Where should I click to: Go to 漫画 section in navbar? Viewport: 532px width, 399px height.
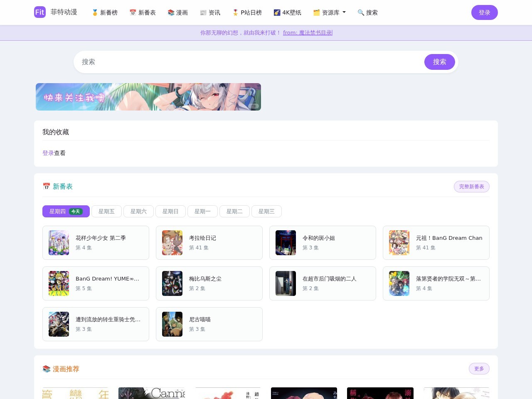click(178, 12)
